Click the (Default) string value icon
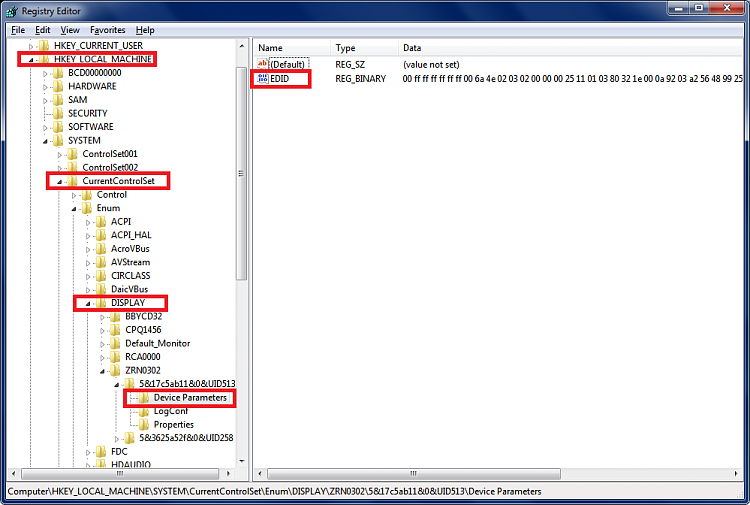This screenshot has width=750, height=505. 263,64
